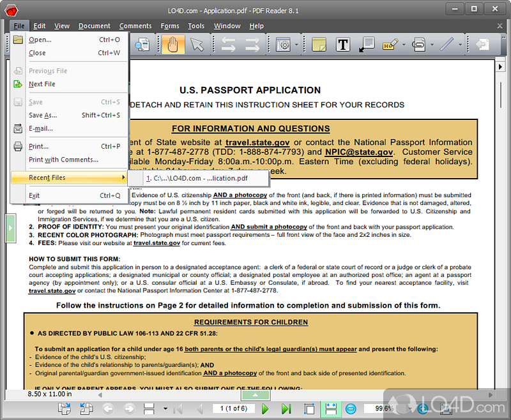Screen dimensions: 511x420
Task: Click the greyed previous view back arrow
Action: pos(108,409)
